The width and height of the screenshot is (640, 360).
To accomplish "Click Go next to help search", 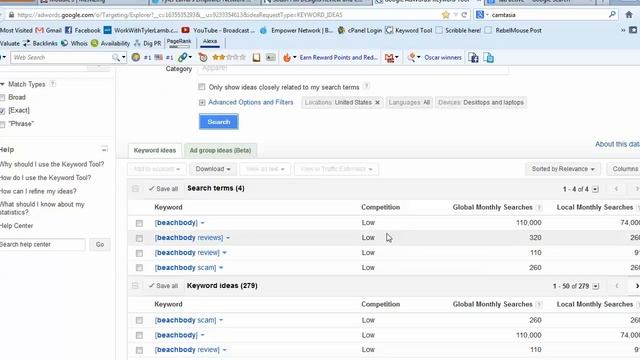I will tap(100, 244).
